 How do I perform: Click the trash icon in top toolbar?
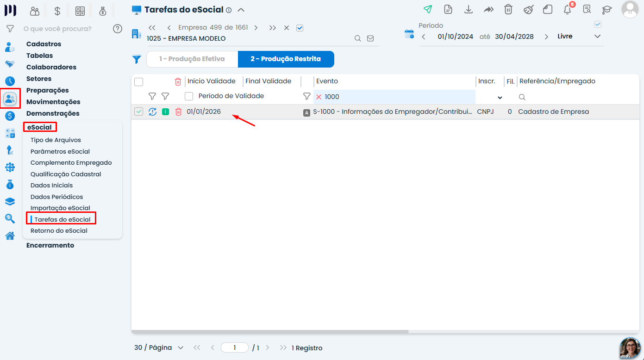[x=508, y=9]
